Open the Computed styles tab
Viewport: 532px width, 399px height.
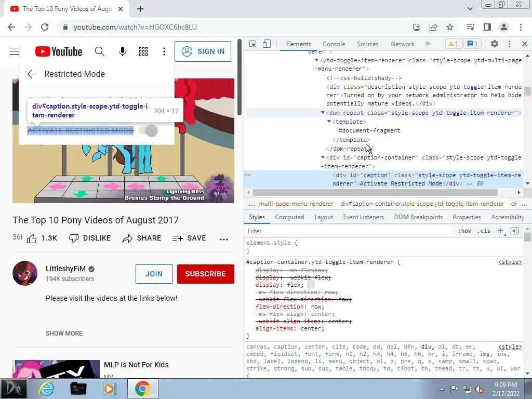click(x=289, y=217)
